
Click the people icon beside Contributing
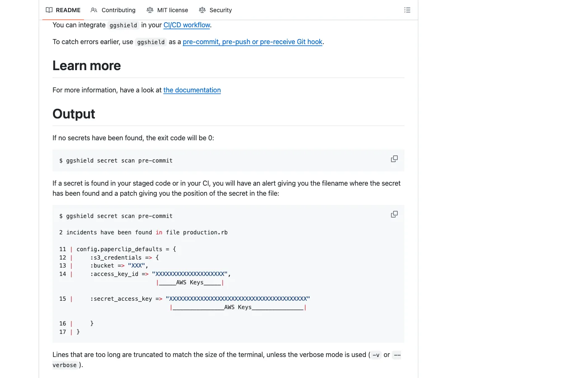93,10
